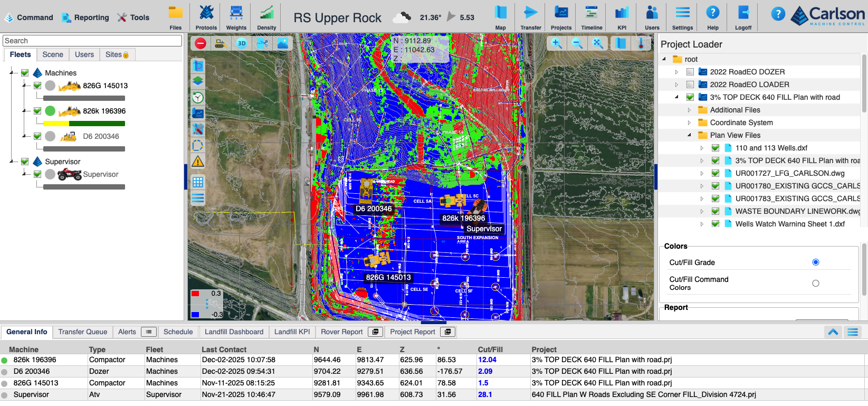Open the Projects panel

(561, 17)
